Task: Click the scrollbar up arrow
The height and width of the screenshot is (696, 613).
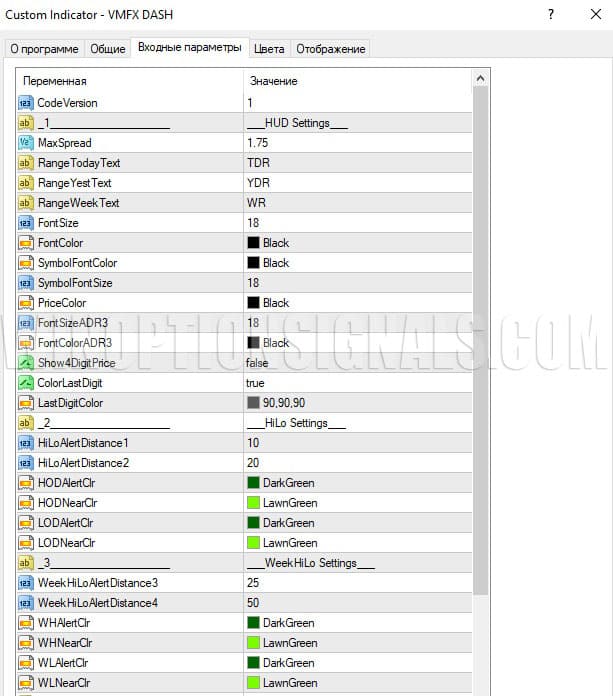Action: pyautogui.click(x=481, y=79)
